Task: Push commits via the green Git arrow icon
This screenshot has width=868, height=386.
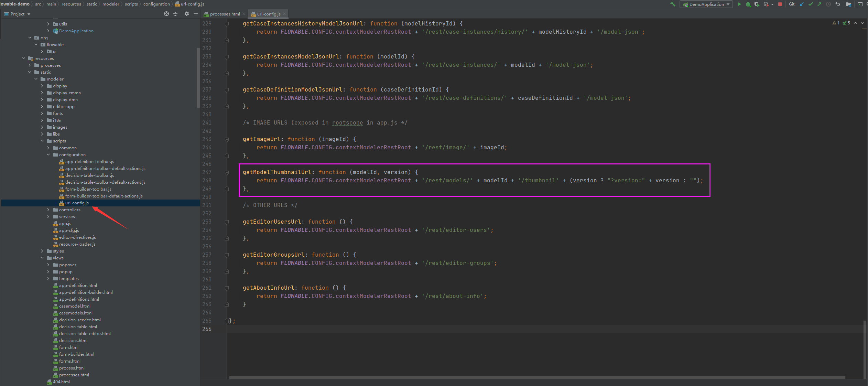Action: 820,4
